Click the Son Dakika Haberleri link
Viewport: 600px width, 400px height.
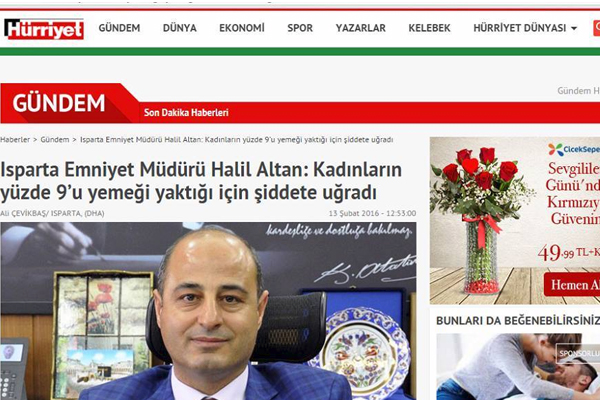pyautogui.click(x=186, y=113)
